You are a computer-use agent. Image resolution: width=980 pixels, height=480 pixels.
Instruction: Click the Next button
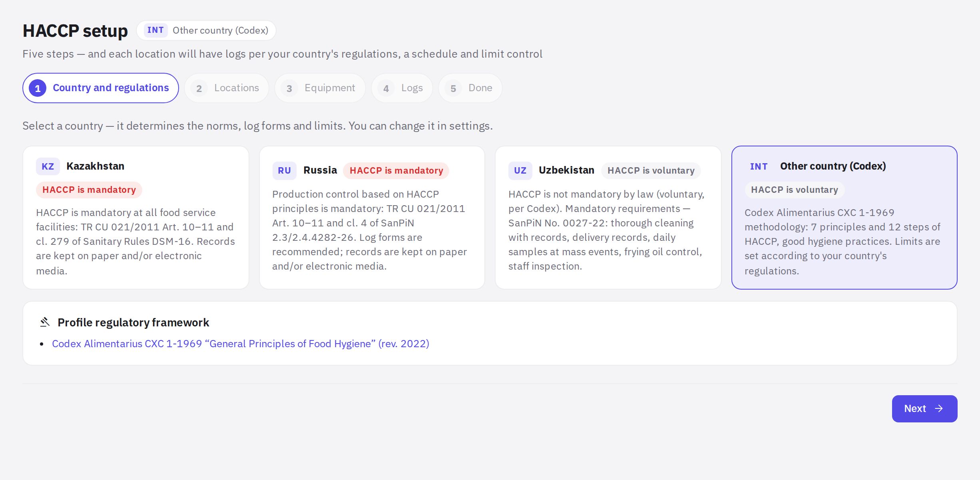click(x=924, y=409)
